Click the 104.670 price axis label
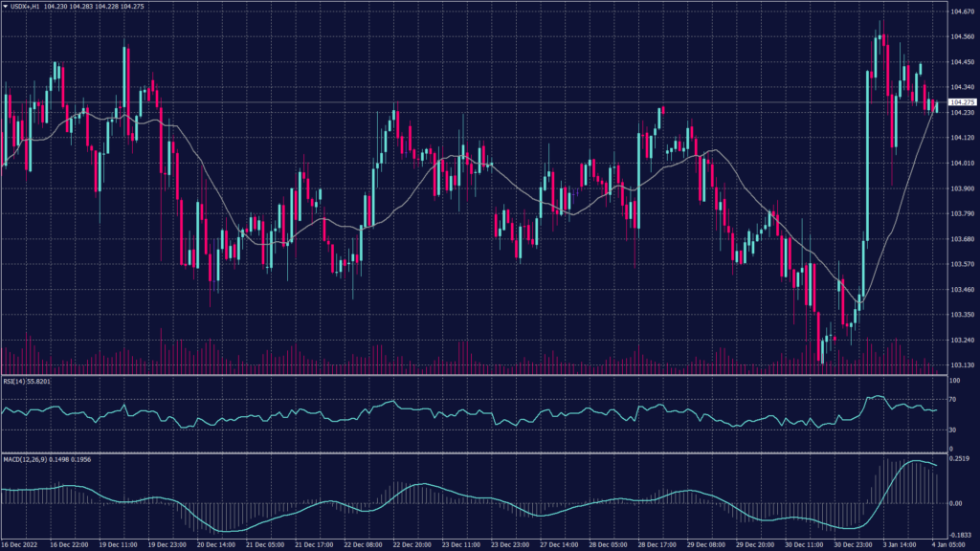The height and width of the screenshot is (551, 980). [961, 11]
